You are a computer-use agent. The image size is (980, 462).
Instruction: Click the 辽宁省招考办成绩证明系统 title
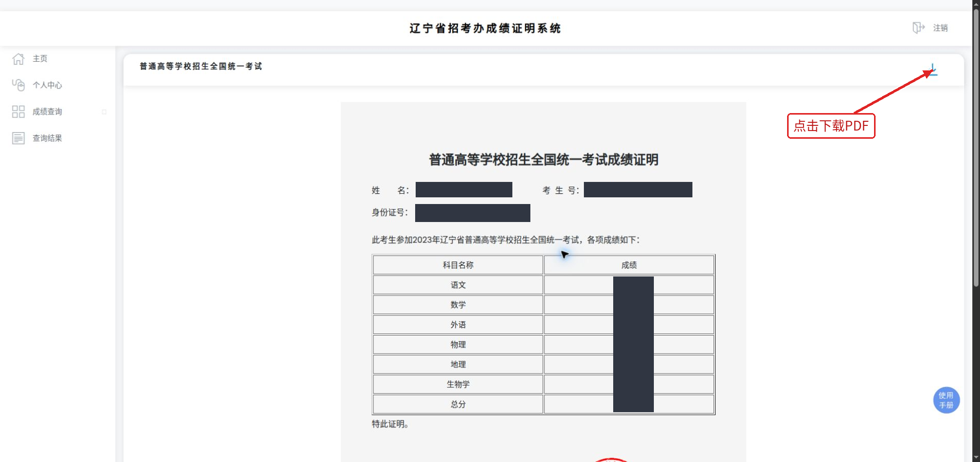coord(485,28)
